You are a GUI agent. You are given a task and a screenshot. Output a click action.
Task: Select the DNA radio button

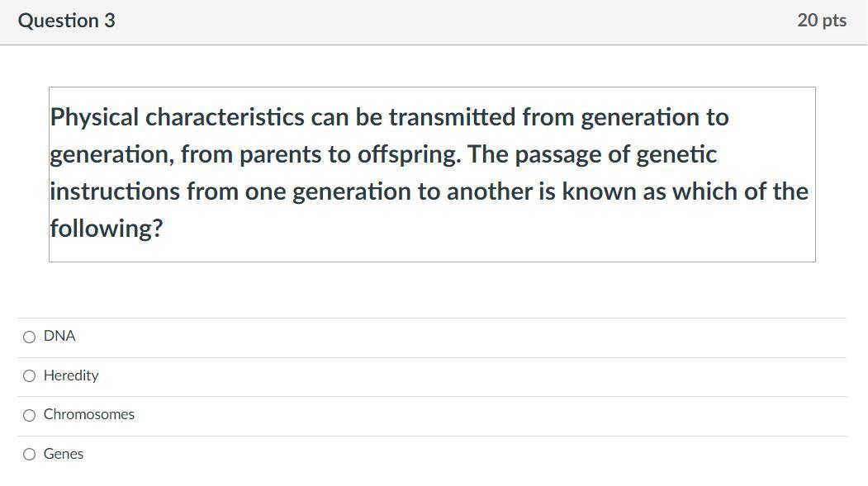coord(30,337)
